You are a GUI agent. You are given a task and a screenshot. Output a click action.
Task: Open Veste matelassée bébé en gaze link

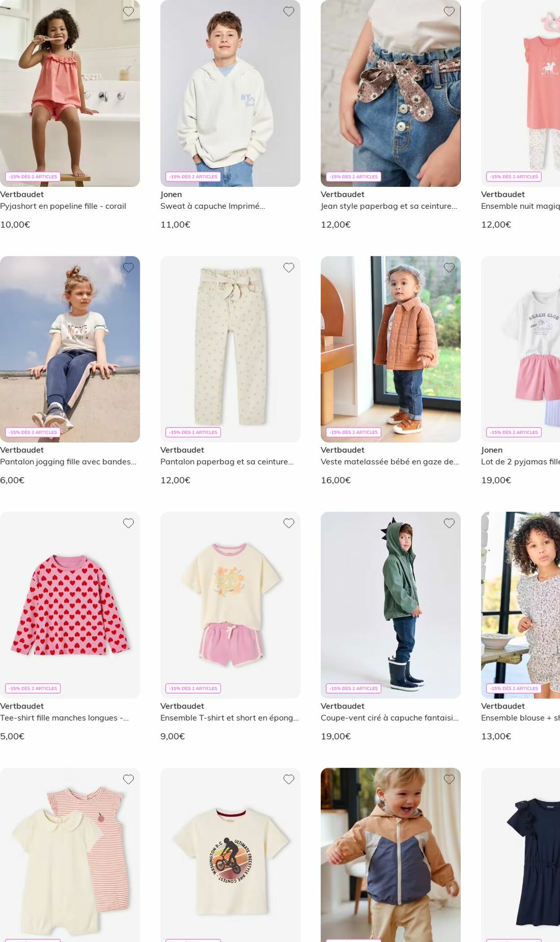pos(390,462)
